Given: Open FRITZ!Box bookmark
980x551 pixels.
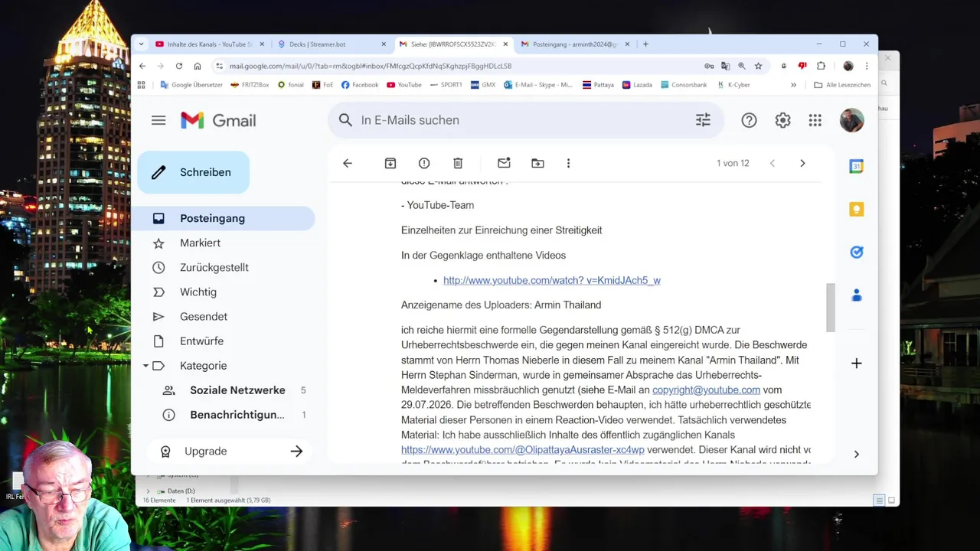Looking at the screenshot, I should pos(250,85).
